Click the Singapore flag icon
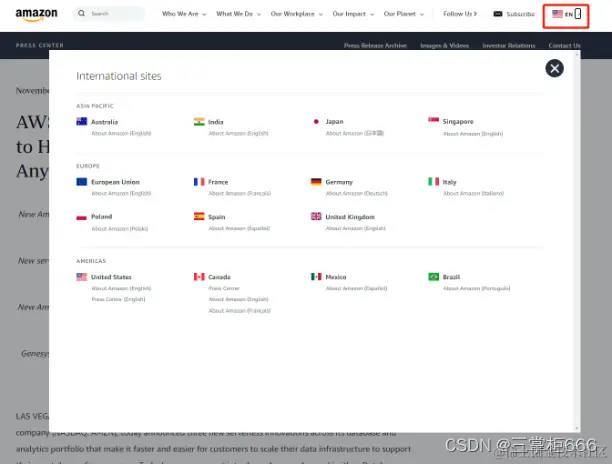 tap(433, 121)
